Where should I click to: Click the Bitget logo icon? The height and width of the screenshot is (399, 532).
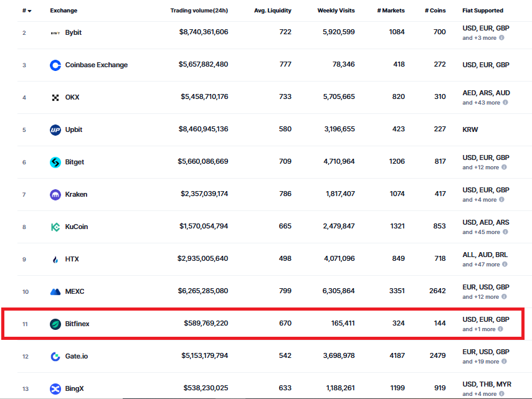tap(55, 162)
